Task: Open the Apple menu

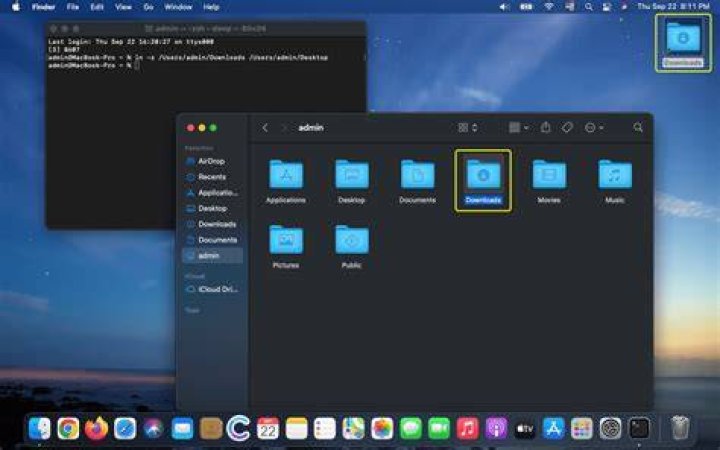Action: (x=16, y=6)
